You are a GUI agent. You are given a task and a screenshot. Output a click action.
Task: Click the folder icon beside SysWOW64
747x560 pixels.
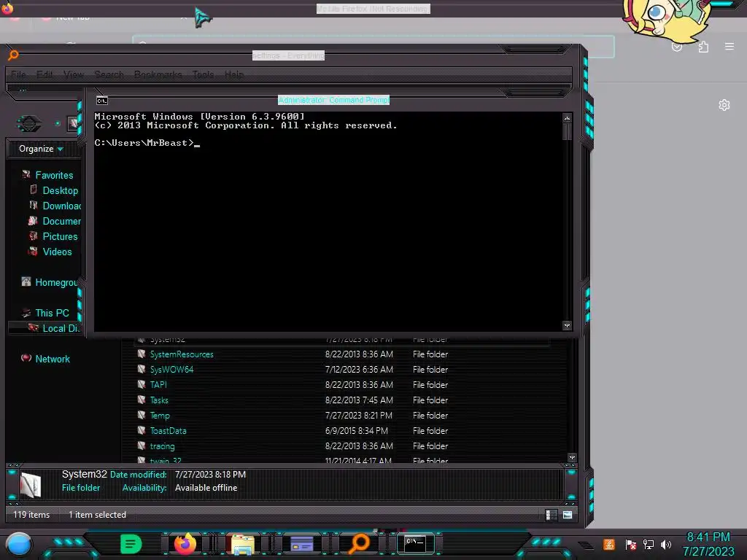[x=142, y=369]
